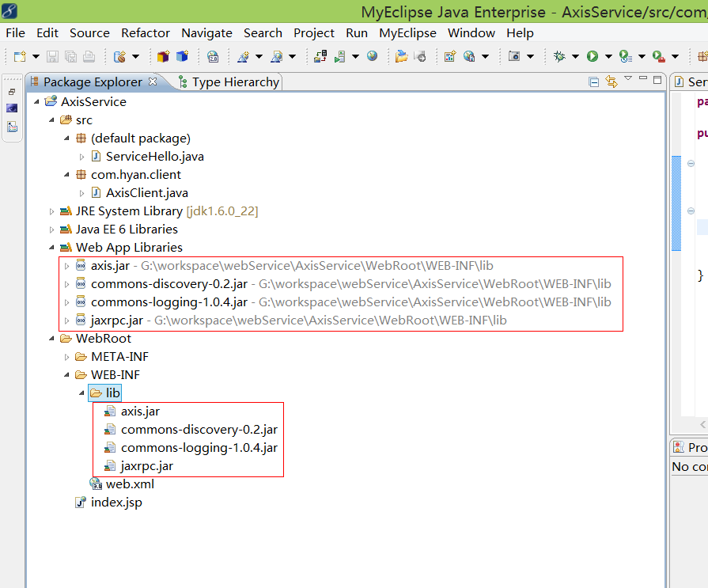Click the camera capture icon
708x588 pixels.
point(514,56)
